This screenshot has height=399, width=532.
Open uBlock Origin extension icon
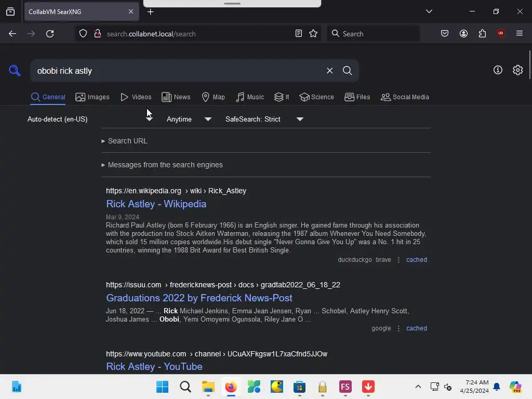(500, 33)
